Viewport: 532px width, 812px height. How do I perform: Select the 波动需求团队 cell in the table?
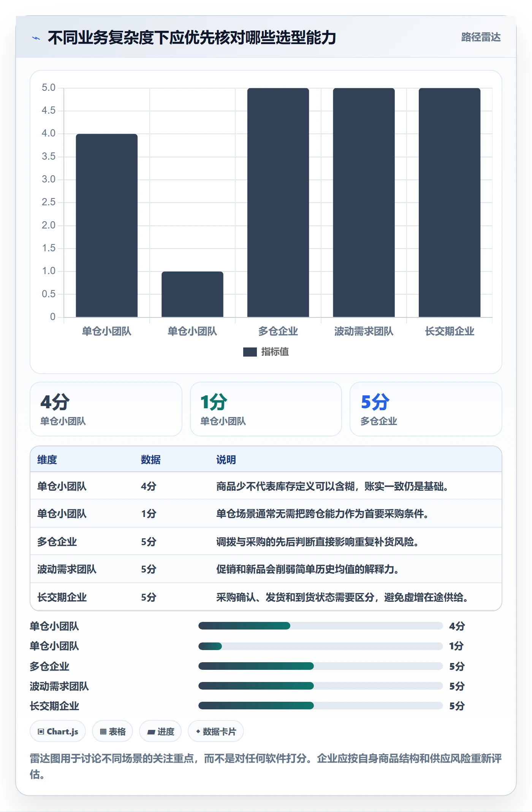point(67,569)
